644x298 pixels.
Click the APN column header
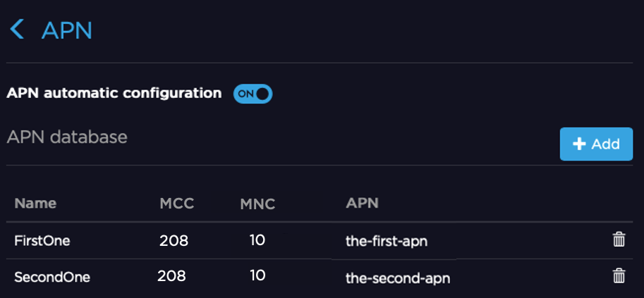click(x=362, y=204)
